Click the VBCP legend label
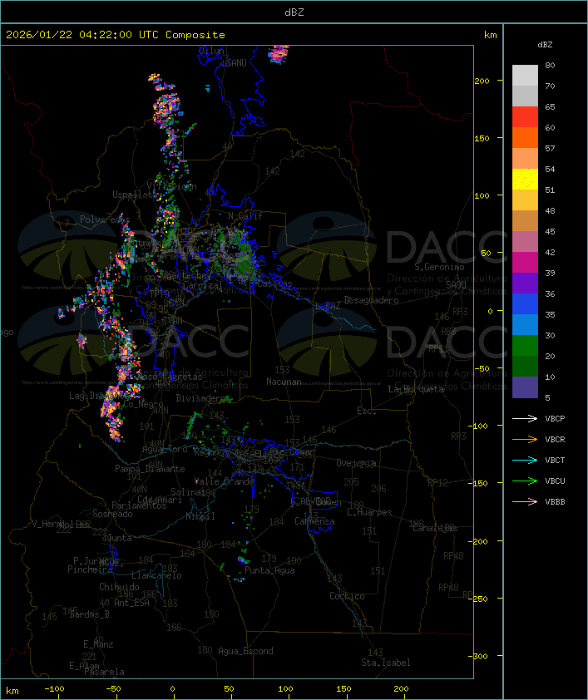The image size is (588, 700). [x=555, y=418]
